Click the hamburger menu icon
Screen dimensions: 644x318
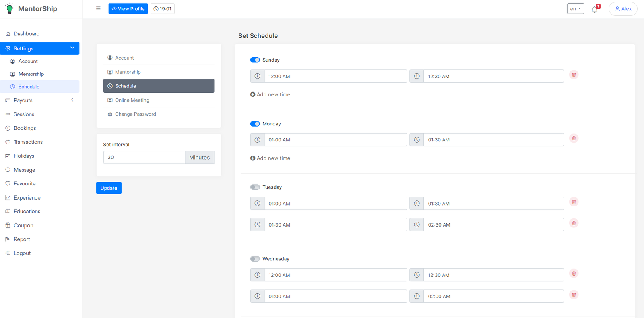pos(98,8)
